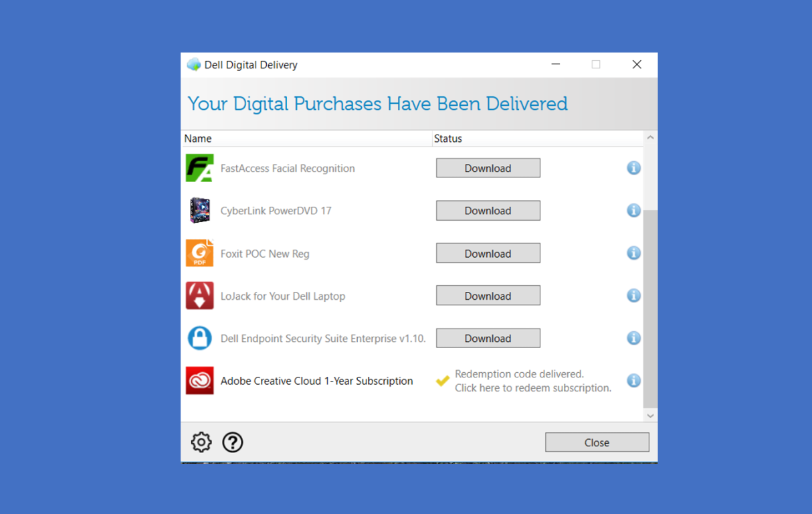Click the Close button
The width and height of the screenshot is (812, 514).
[597, 442]
